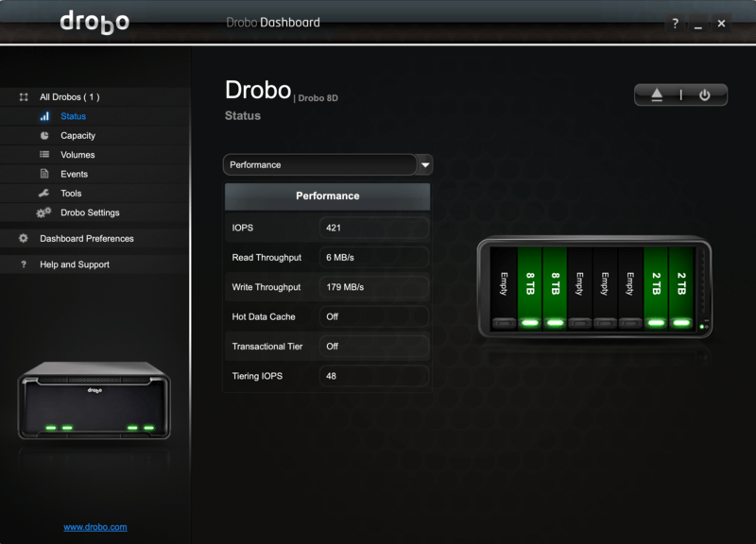Click the Performance header bar
This screenshot has height=544, width=756.
click(326, 196)
